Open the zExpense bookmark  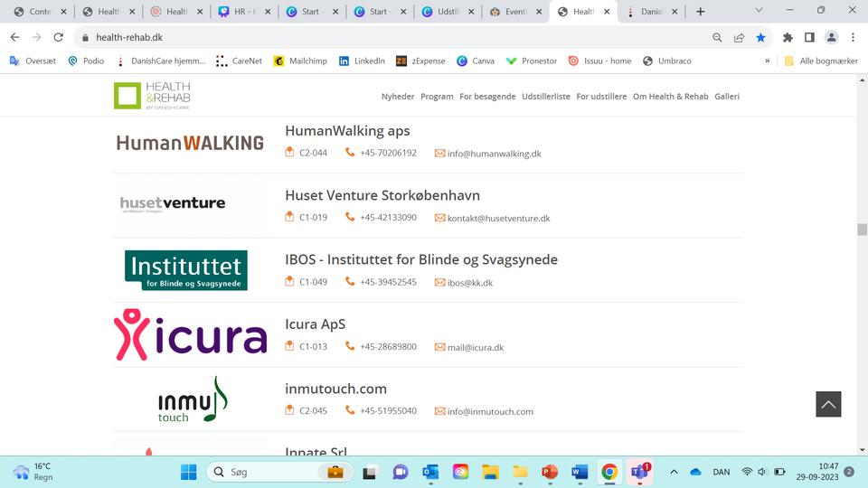420,61
